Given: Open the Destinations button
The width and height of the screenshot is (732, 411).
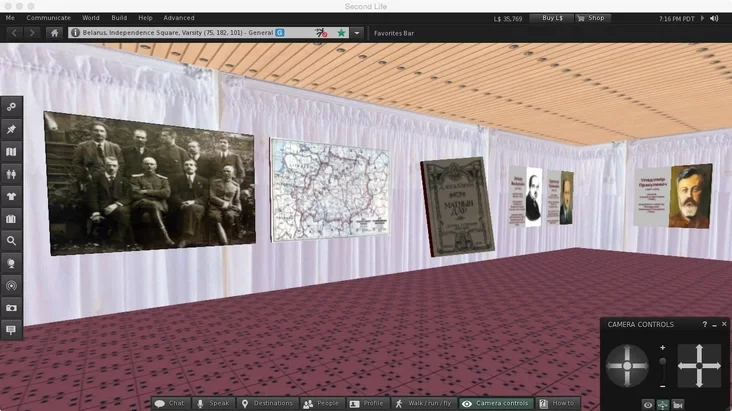Looking at the screenshot, I should 267,404.
